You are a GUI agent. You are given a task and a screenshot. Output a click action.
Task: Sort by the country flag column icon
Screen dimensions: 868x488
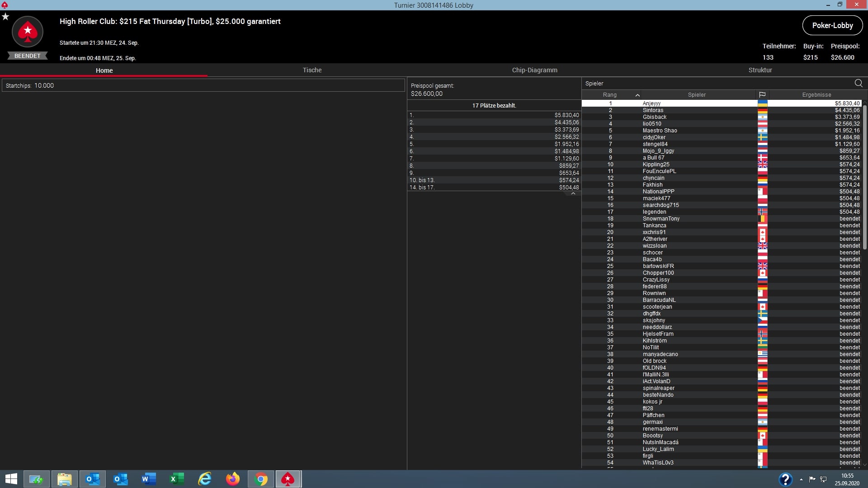(762, 95)
